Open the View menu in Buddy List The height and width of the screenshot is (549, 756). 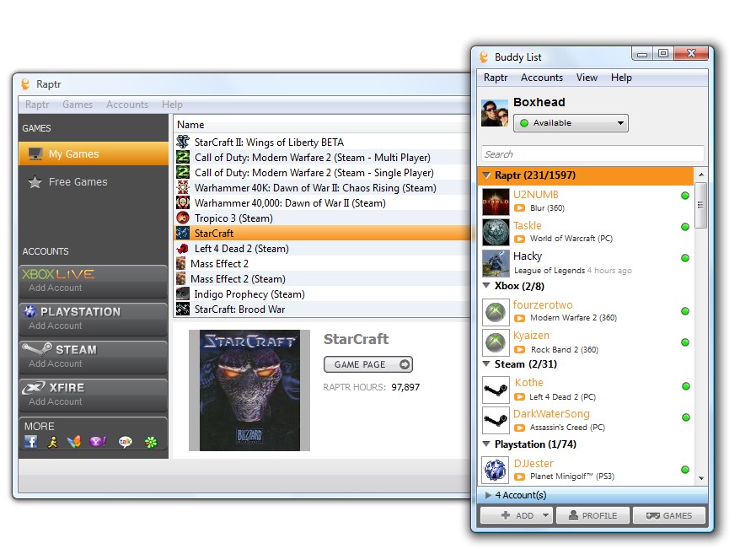point(587,78)
